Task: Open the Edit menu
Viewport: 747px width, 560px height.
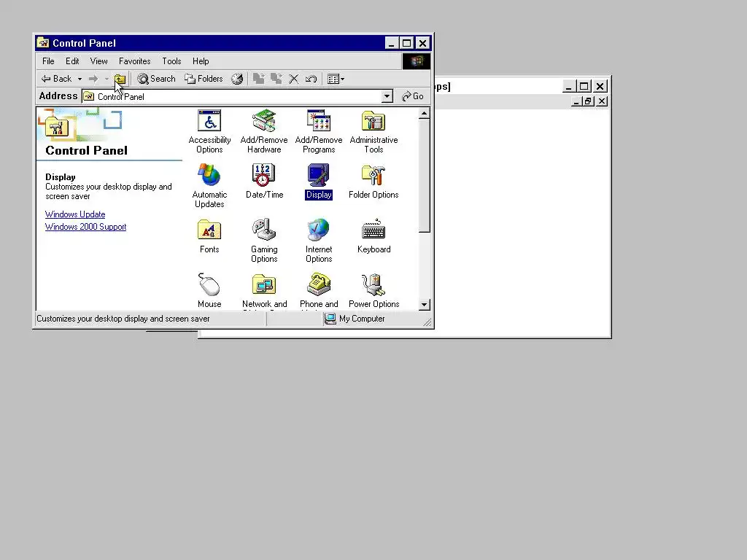Action: click(72, 61)
